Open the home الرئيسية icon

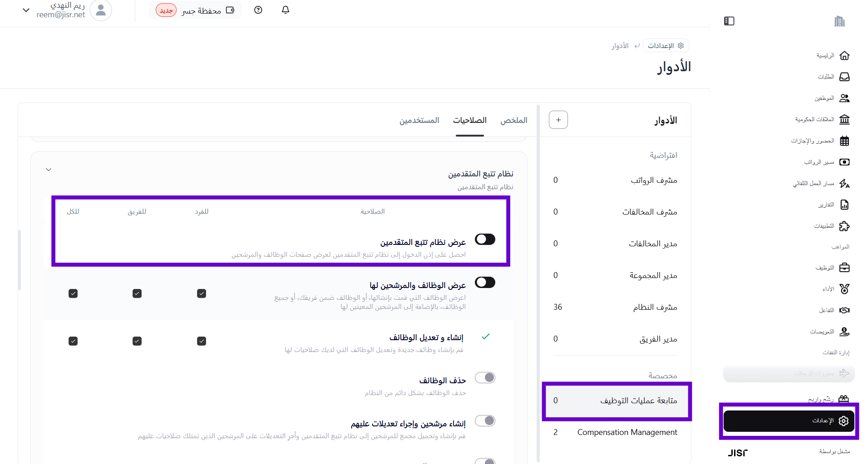click(x=844, y=55)
